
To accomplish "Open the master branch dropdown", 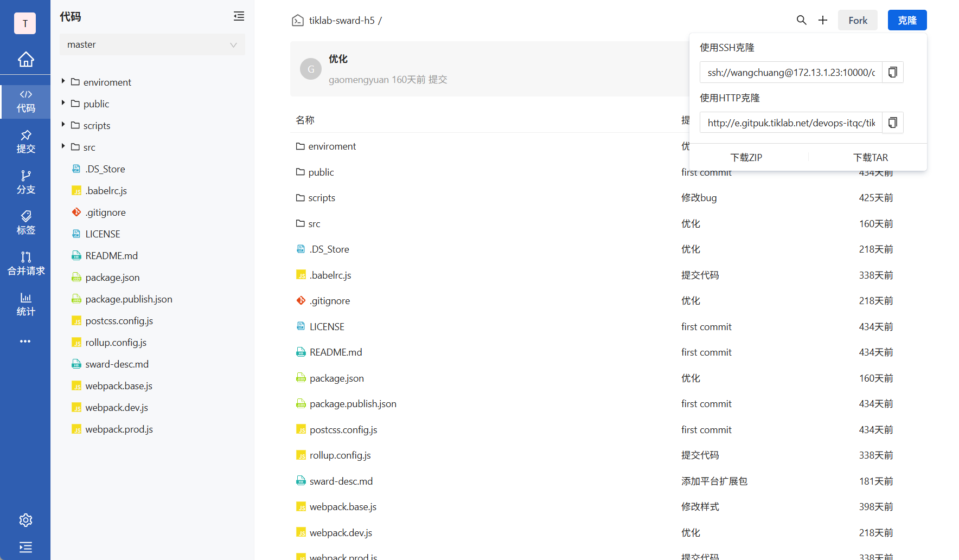I will pyautogui.click(x=152, y=44).
